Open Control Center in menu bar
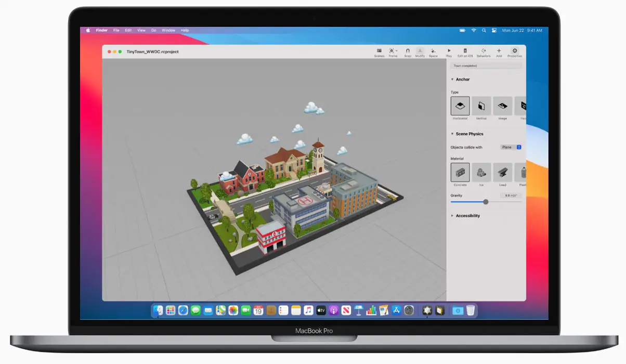The image size is (626, 364). (x=494, y=31)
